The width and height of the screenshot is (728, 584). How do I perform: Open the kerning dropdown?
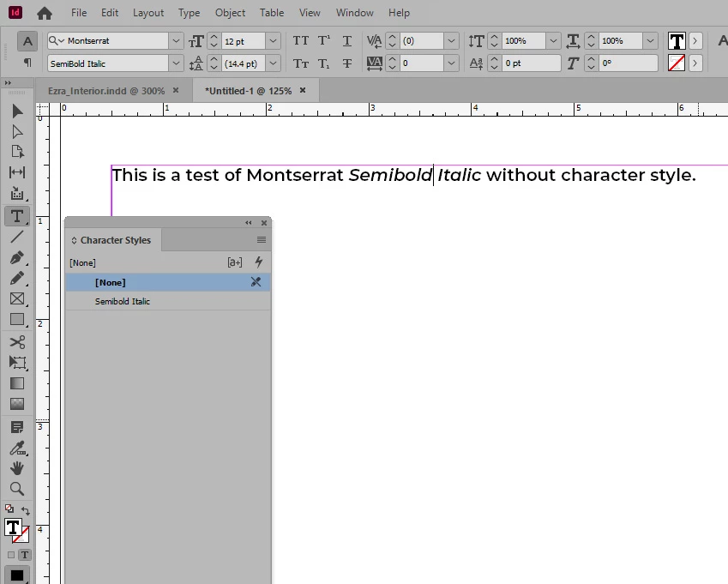451,41
